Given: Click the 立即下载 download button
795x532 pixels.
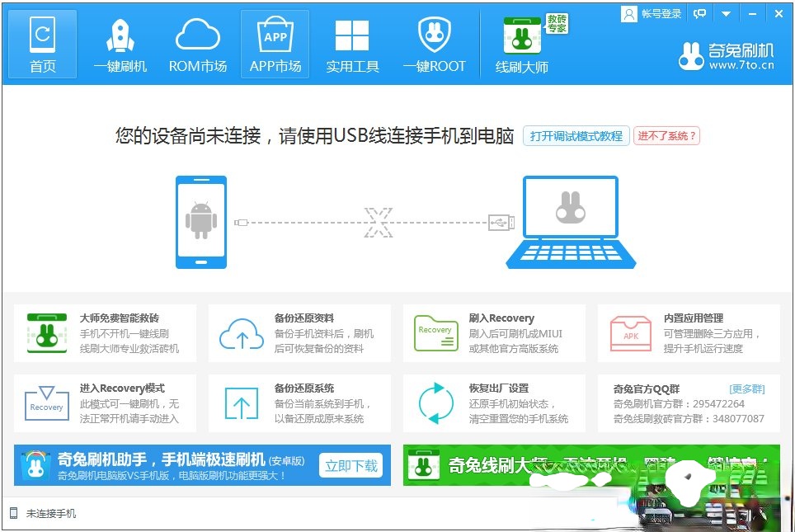Looking at the screenshot, I should (350, 465).
